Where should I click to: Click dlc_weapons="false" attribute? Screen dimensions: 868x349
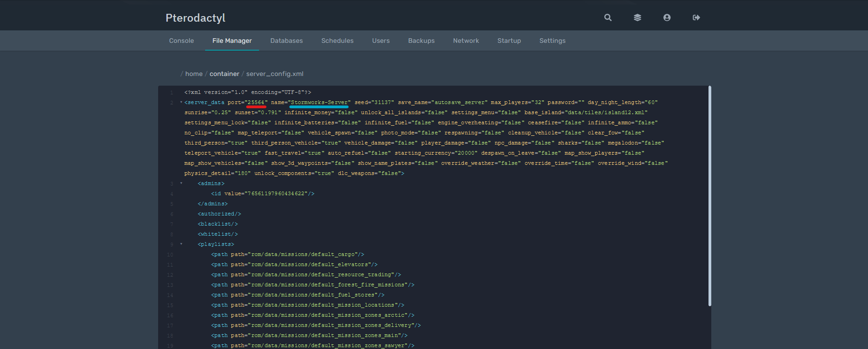[369, 173]
